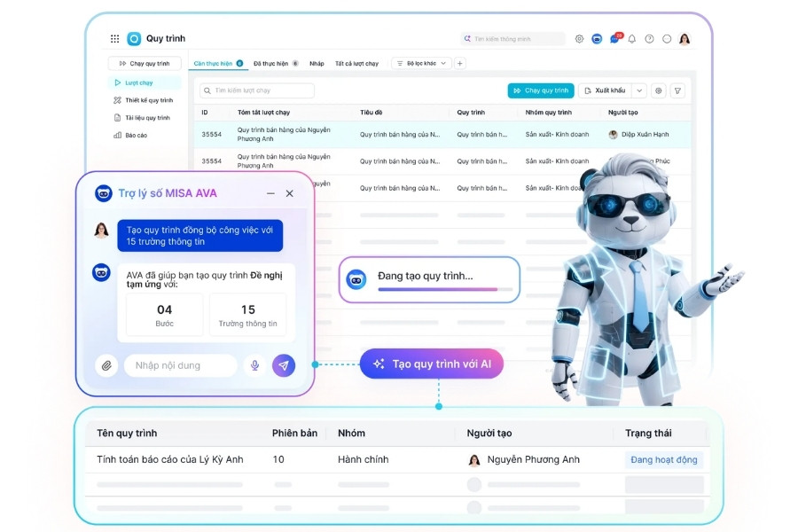798x532 pixels.
Task: Open the filter funnel icon
Action: click(x=677, y=90)
